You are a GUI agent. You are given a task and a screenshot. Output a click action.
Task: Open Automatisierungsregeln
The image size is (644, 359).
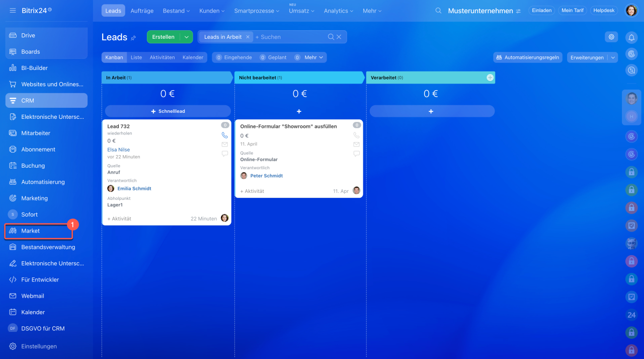click(x=528, y=57)
